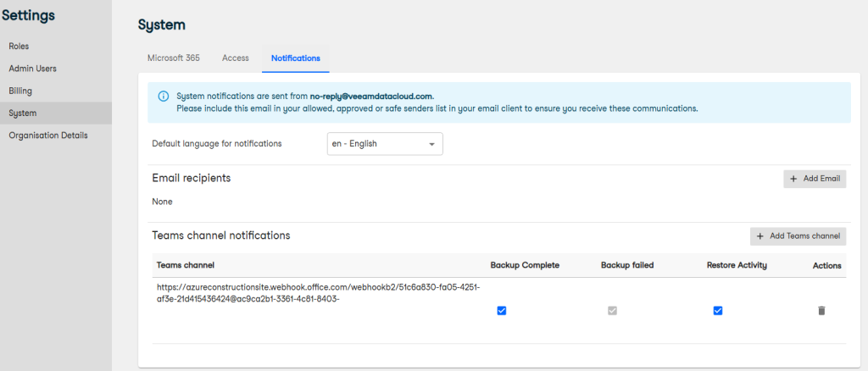Delete the Teams channel webhook with trash icon
The height and width of the screenshot is (371, 868).
[x=821, y=311]
